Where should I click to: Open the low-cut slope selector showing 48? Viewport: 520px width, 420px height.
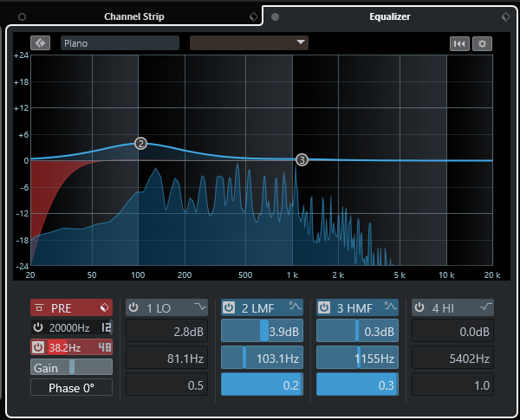[x=105, y=347]
